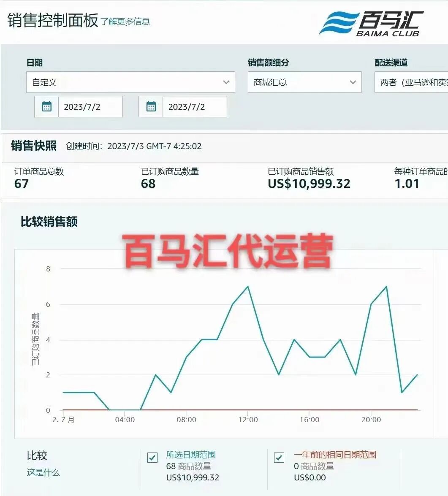The image size is (448, 496).
Task: Click the US$10,999.32 sales total value
Action: pyautogui.click(x=309, y=184)
